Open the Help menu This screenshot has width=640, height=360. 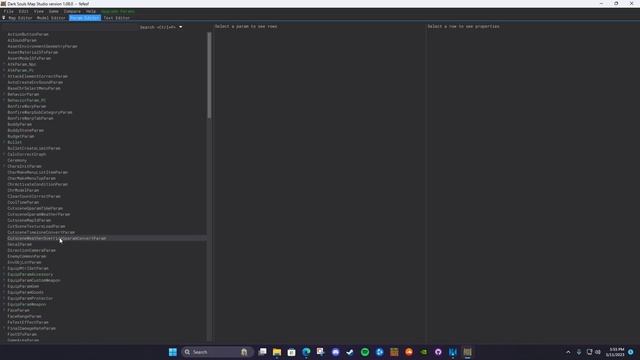[91, 11]
